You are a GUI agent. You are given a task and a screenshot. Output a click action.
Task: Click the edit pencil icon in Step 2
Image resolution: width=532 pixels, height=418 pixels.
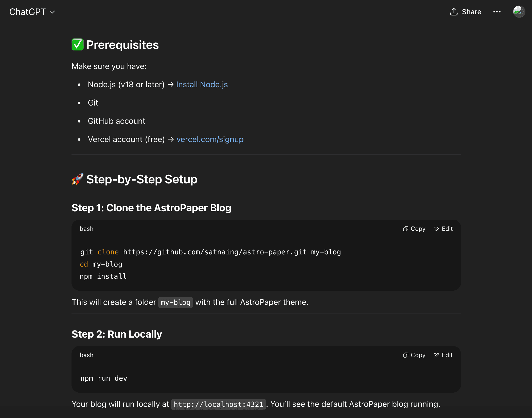point(437,355)
